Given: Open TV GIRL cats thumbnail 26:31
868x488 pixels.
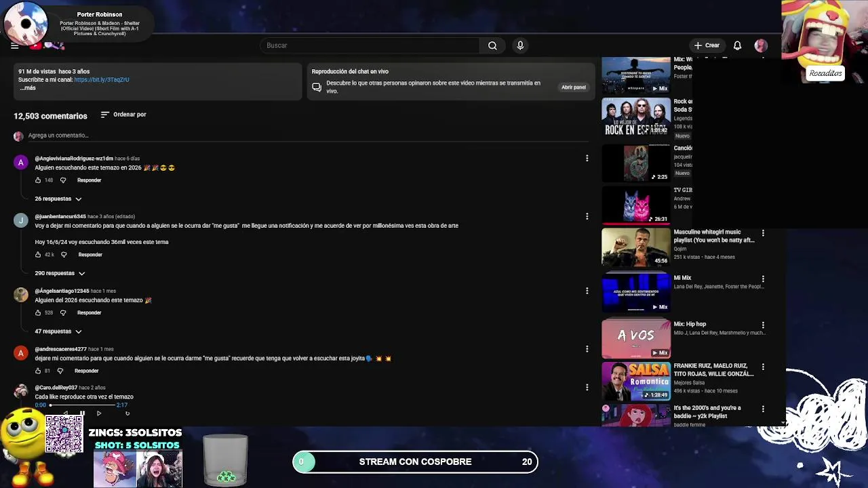Looking at the screenshot, I should tap(636, 205).
